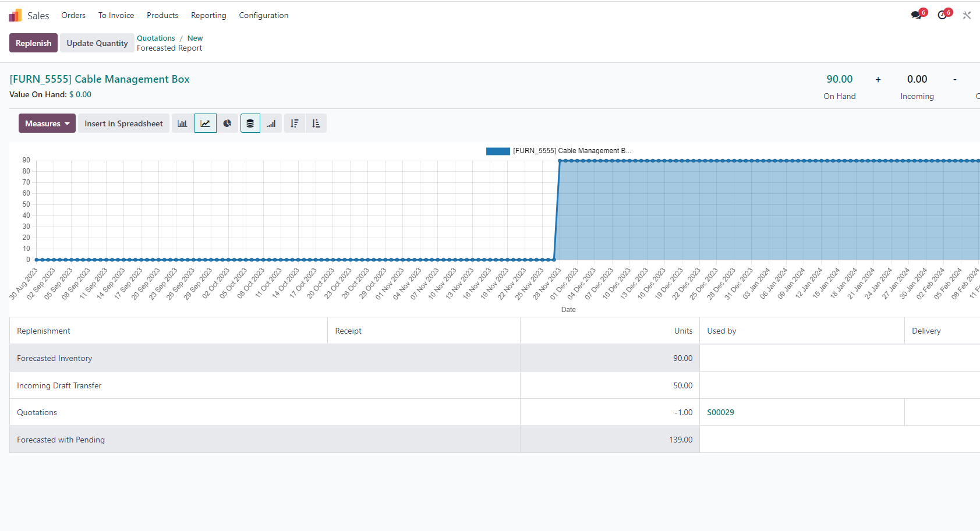Open sales order S00029 link

[x=720, y=412]
